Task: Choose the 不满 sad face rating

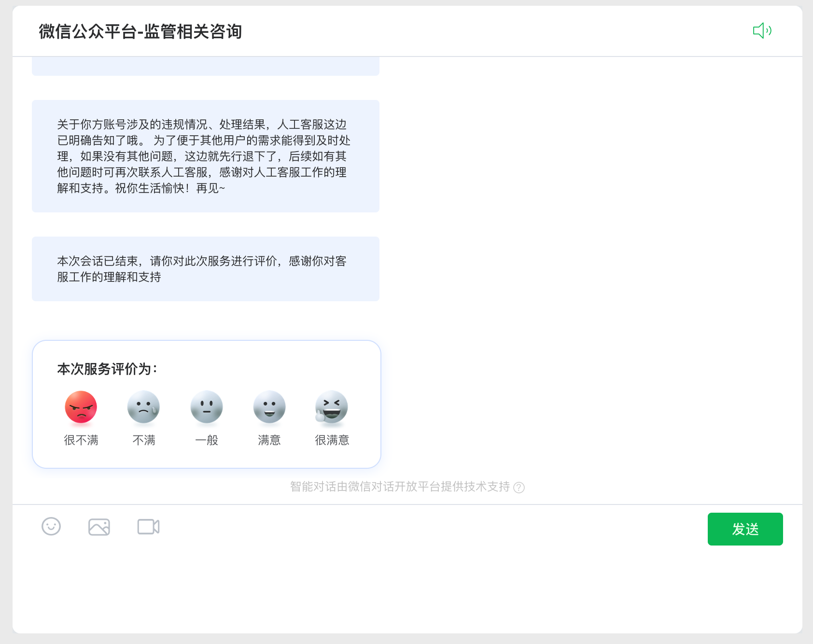Action: 143,407
